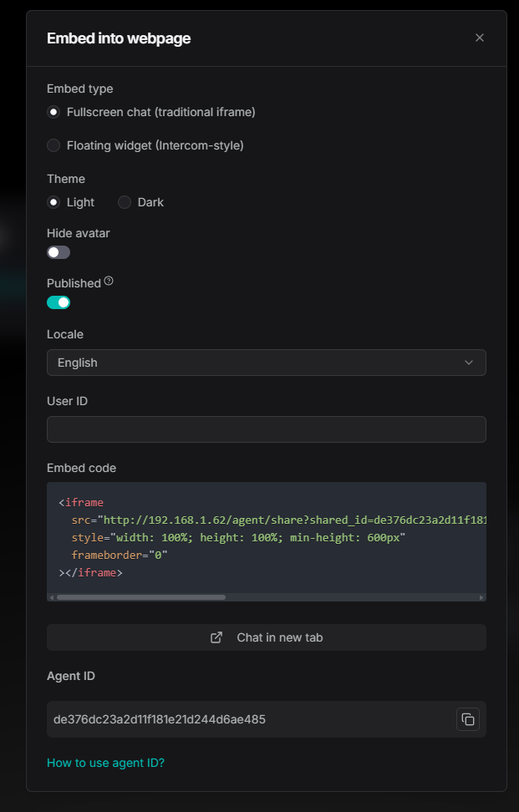Turn off the Published toggle

[x=59, y=302]
